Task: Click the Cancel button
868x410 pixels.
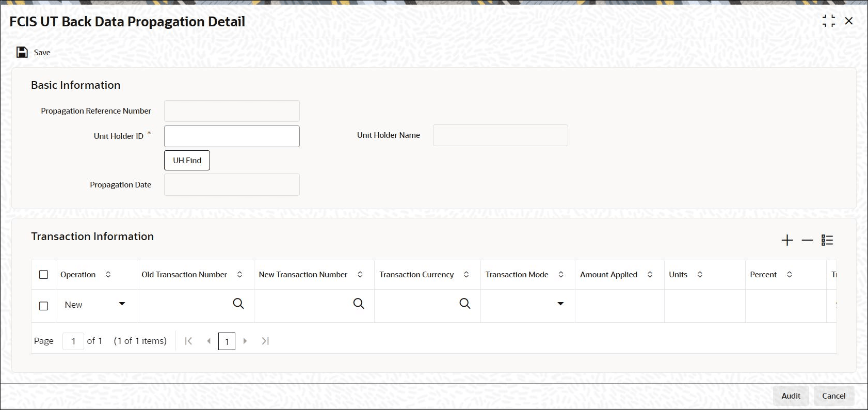Action: click(x=834, y=396)
